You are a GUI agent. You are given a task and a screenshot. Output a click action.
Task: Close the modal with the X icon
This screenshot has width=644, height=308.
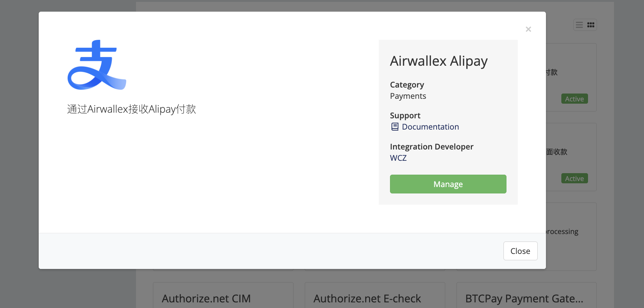528,29
